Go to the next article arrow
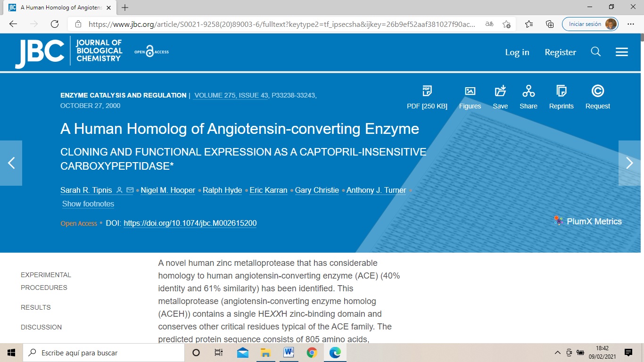 coord(629,163)
